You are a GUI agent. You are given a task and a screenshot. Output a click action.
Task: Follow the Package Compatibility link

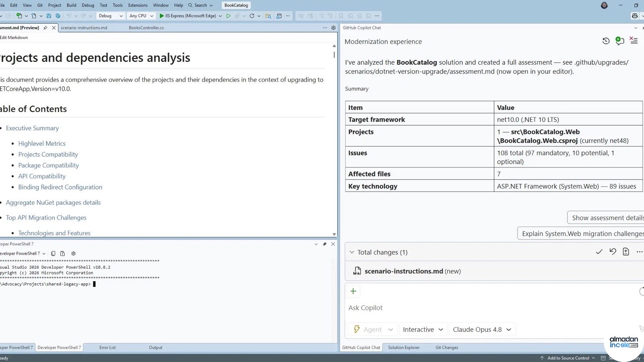coord(48,165)
